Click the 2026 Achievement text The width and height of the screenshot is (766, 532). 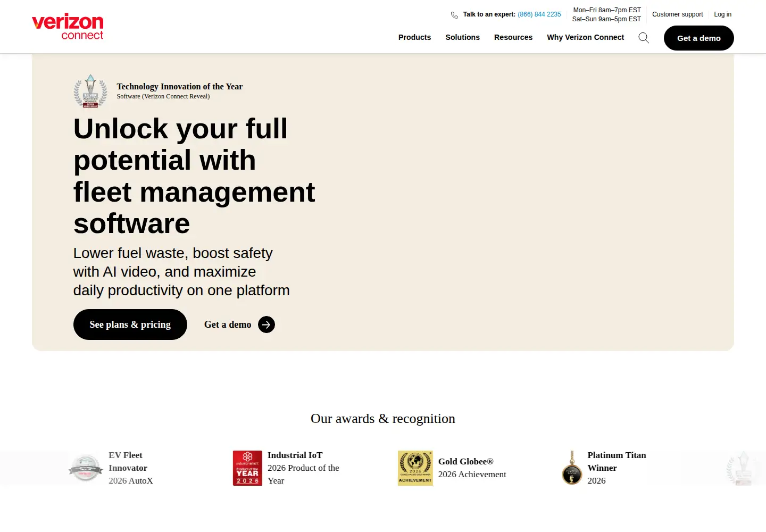472,475
